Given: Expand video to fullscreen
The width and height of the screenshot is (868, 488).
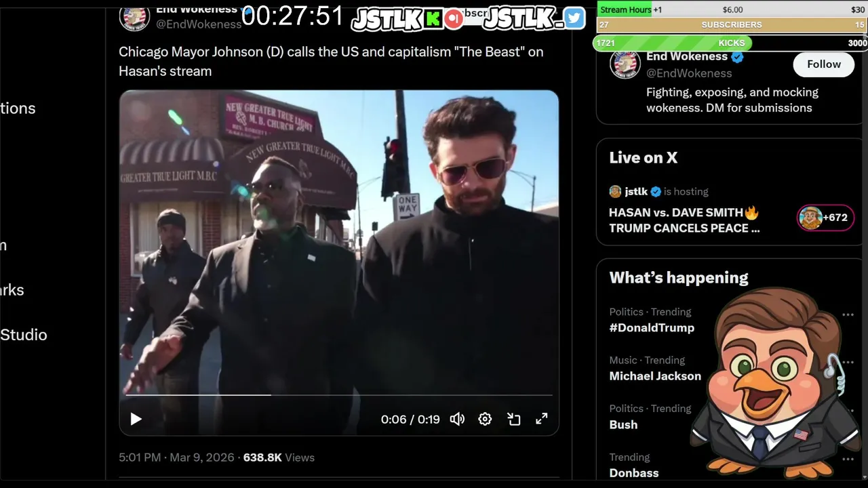Looking at the screenshot, I should tap(541, 419).
